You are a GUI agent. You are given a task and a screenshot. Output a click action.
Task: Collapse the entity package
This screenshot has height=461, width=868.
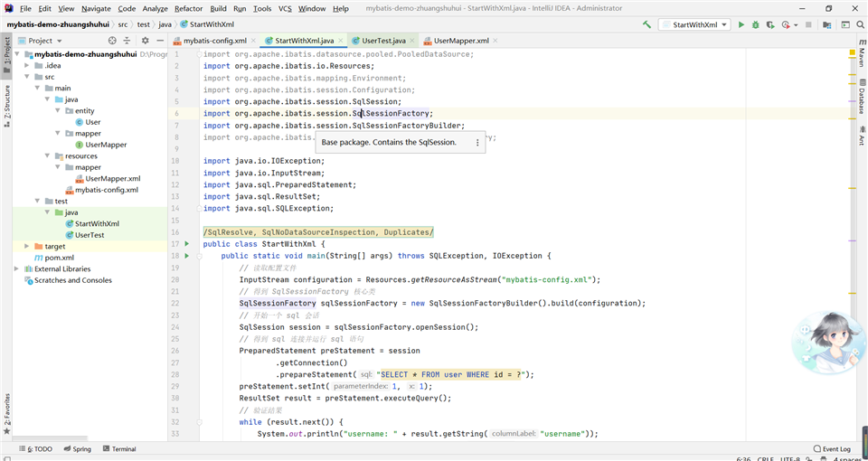pos(58,110)
